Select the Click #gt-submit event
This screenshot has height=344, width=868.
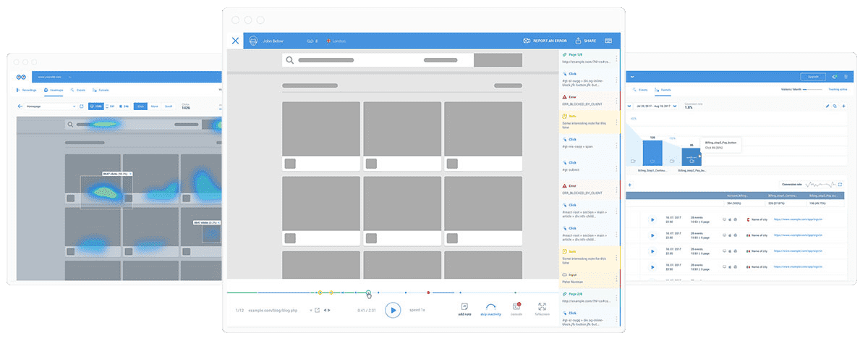pyautogui.click(x=590, y=167)
